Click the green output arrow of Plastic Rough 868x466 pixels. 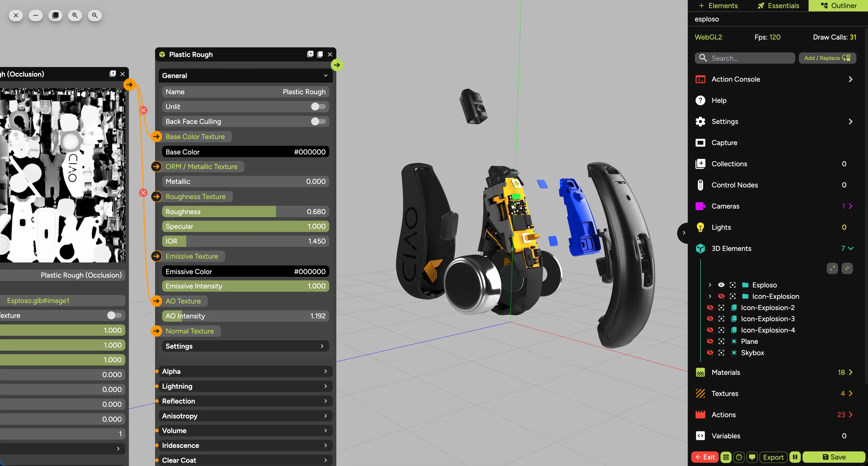coord(337,65)
